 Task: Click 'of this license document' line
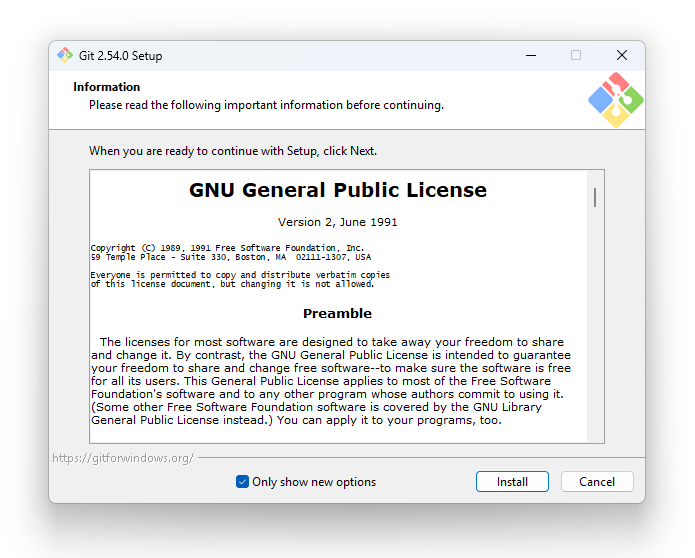click(233, 284)
